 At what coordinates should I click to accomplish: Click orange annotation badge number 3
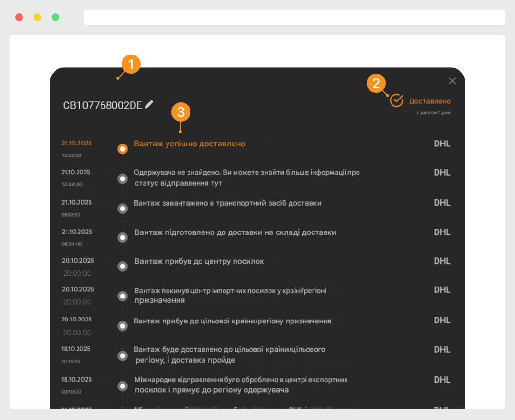[x=181, y=112]
